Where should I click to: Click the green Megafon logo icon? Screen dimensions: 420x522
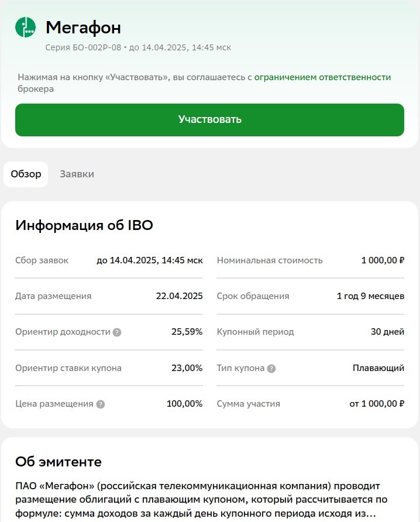(26, 28)
